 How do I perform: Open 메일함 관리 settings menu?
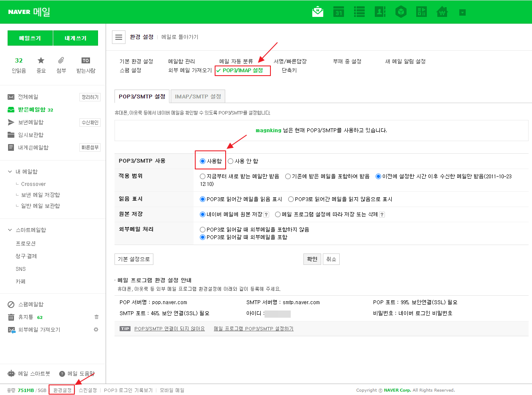182,62
